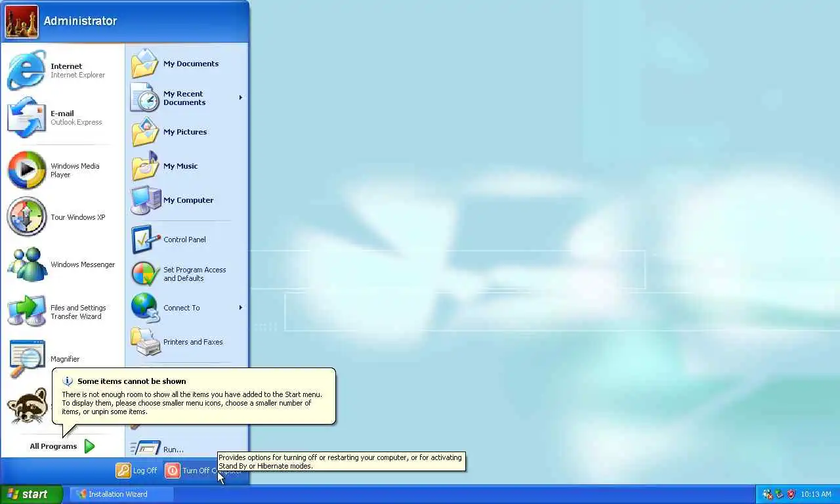The image size is (840, 504).
Task: Click the raccoon program icon
Action: [28, 407]
